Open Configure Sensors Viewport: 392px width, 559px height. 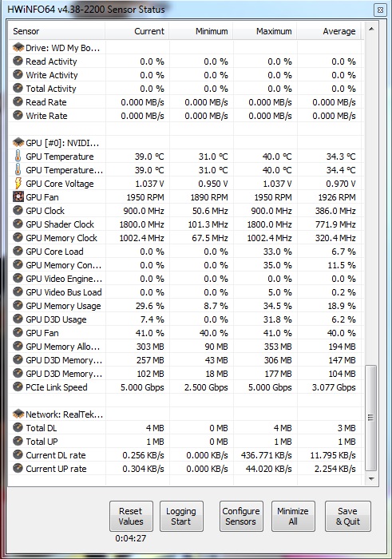click(x=241, y=516)
